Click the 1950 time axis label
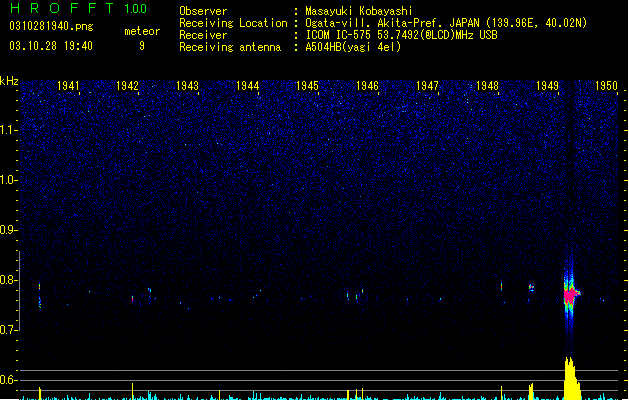The image size is (629, 400). coord(606,86)
